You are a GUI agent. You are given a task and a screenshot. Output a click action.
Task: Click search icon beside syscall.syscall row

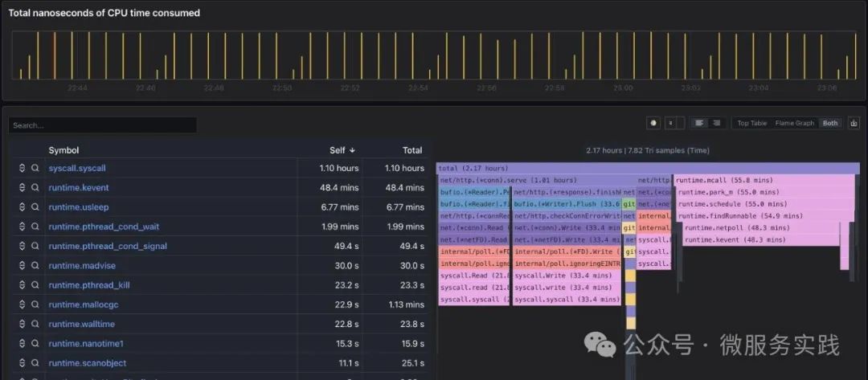[35, 168]
